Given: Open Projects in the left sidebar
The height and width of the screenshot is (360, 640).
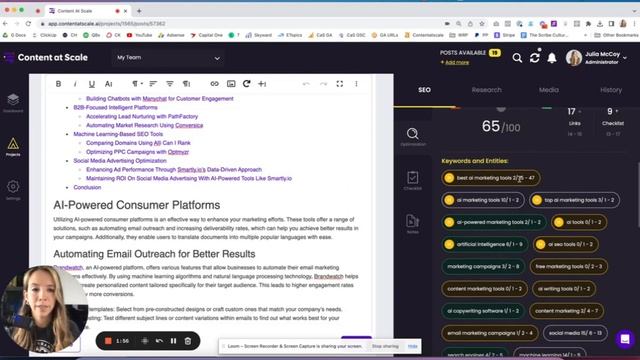Looking at the screenshot, I should pos(13,147).
